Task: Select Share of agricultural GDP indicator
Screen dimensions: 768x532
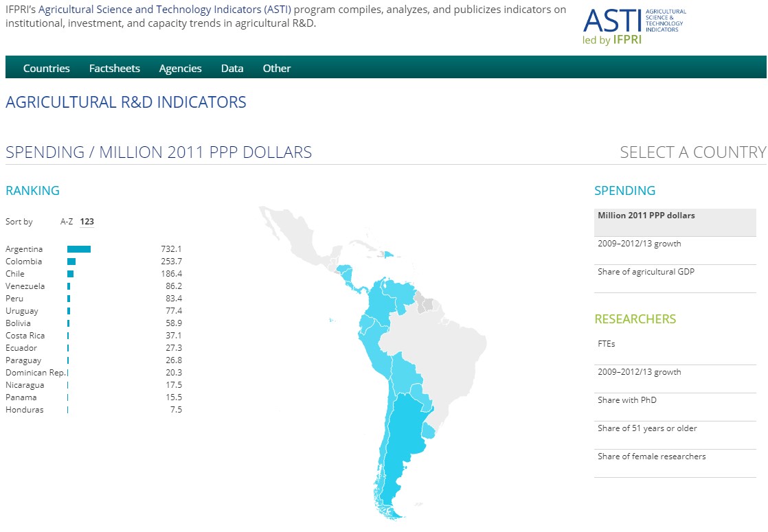Action: (x=646, y=272)
